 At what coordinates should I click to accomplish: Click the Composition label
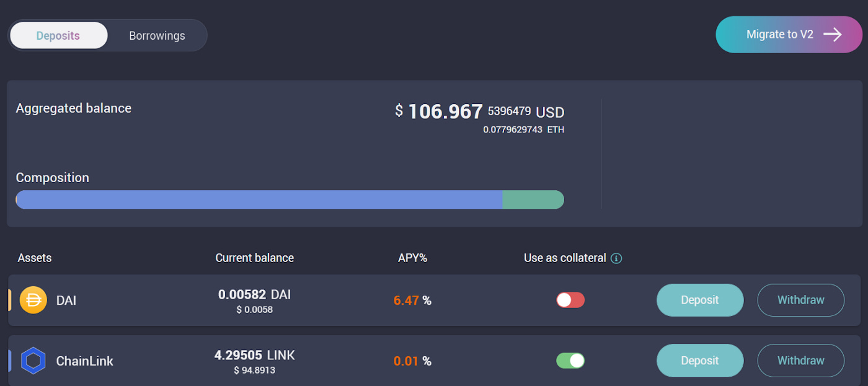pos(53,178)
